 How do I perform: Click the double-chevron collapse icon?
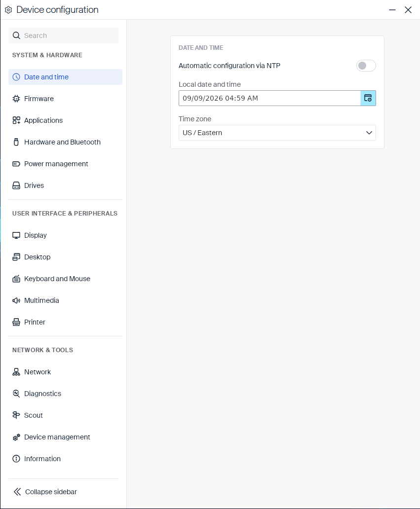(17, 492)
